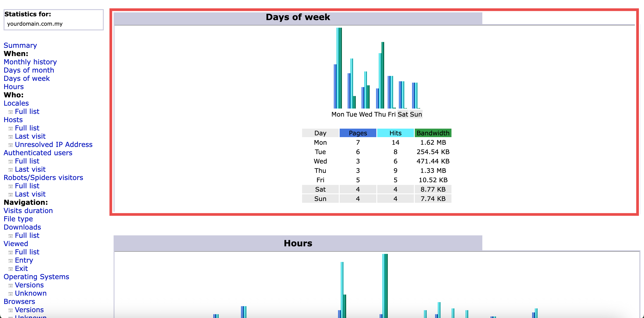Click the icon next to Robots/Spiders Last visit
The image size is (644, 318).
10,195
